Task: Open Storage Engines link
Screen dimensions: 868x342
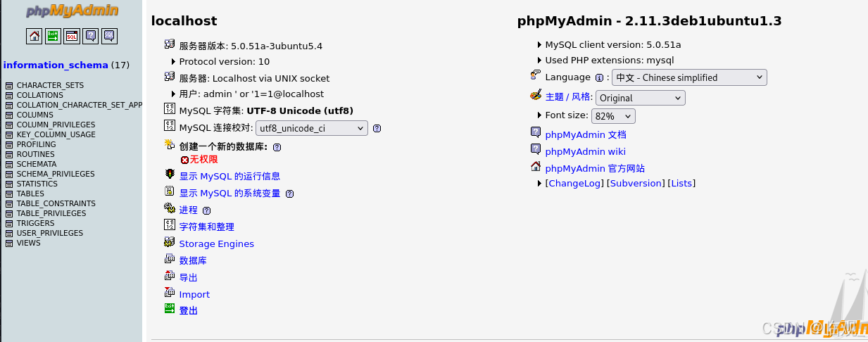Action: pyautogui.click(x=217, y=243)
